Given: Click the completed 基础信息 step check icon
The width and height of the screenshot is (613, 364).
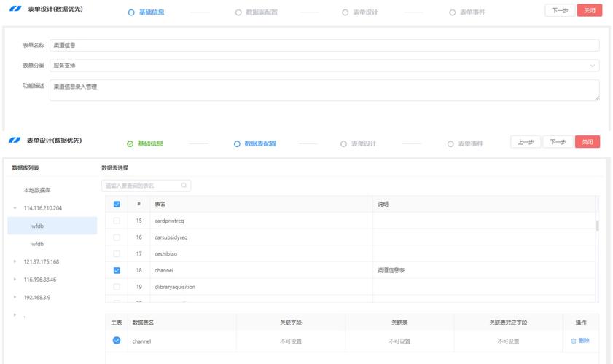Looking at the screenshot, I should click(130, 143).
